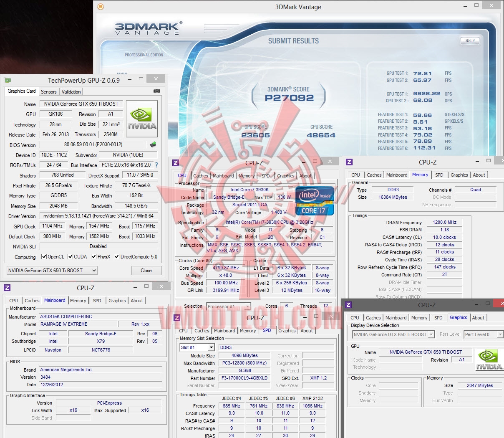Click the Multiplier value x 48.0
Viewport: 504px width, 438px height.
click(226, 276)
